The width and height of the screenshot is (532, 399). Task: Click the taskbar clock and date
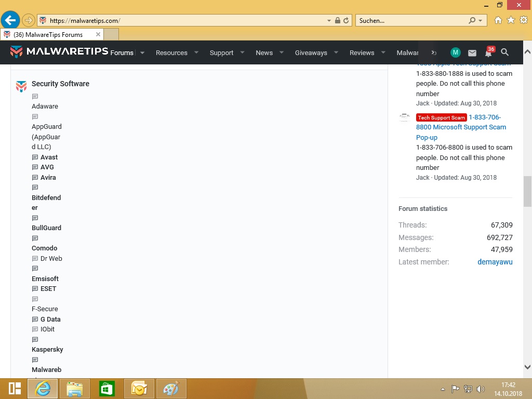(x=508, y=389)
